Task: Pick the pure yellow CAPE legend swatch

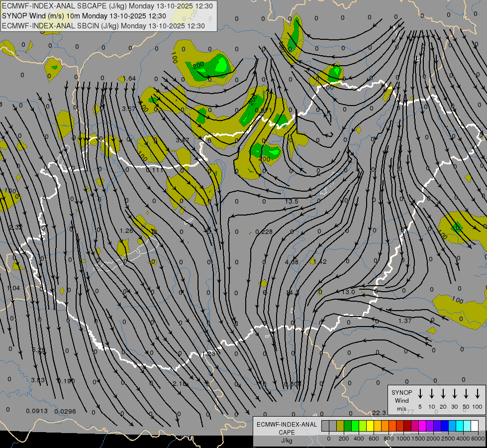Action: tap(370, 426)
